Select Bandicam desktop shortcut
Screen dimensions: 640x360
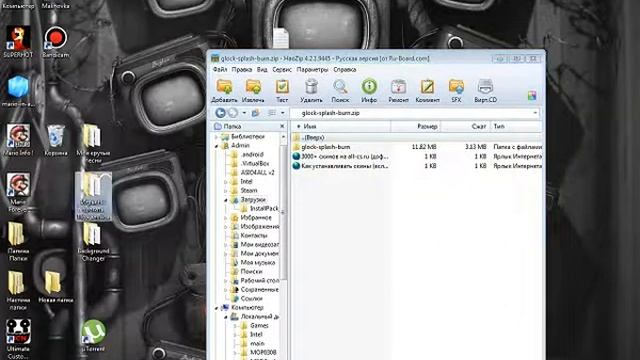pos(56,42)
